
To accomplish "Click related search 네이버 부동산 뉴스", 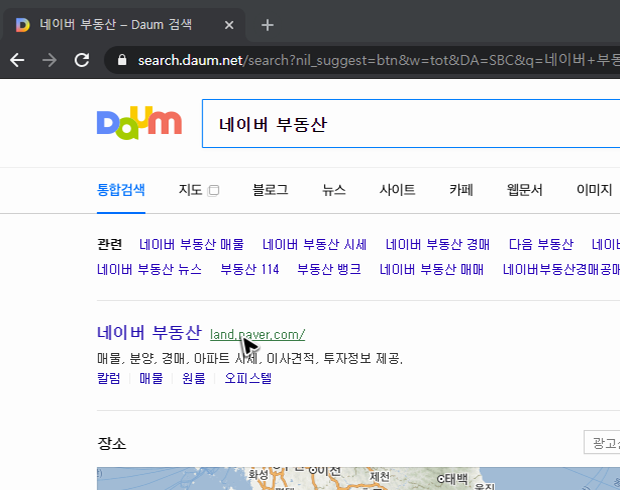I will click(149, 270).
